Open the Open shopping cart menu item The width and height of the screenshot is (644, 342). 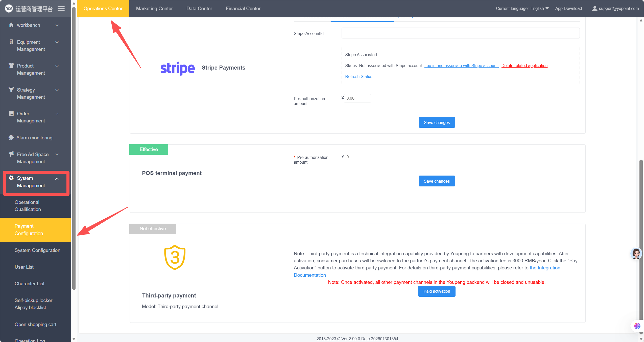coord(35,324)
